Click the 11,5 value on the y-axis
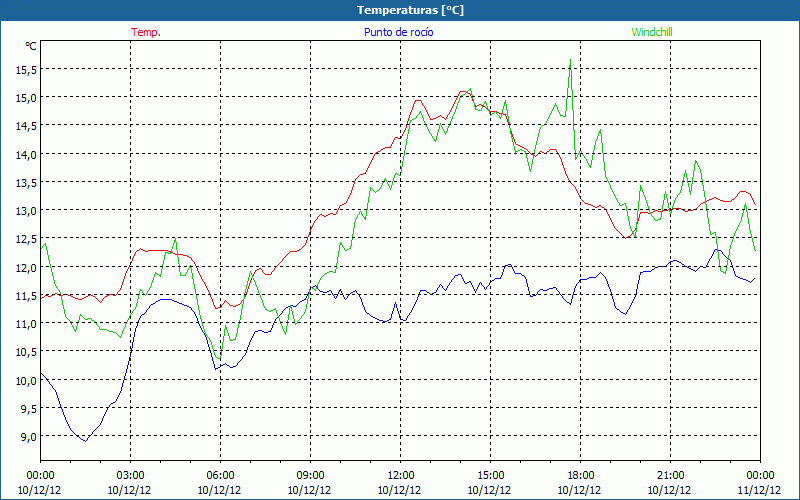The width and height of the screenshot is (800, 500). [26, 295]
